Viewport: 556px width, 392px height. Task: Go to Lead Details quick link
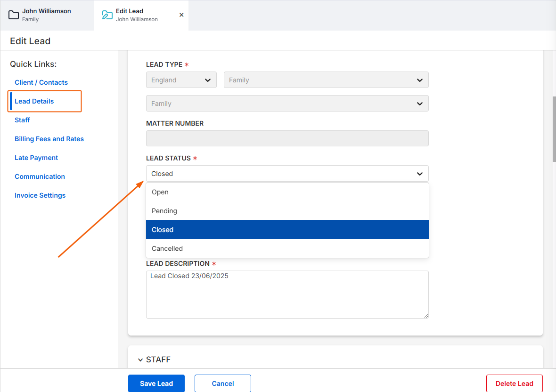(34, 101)
